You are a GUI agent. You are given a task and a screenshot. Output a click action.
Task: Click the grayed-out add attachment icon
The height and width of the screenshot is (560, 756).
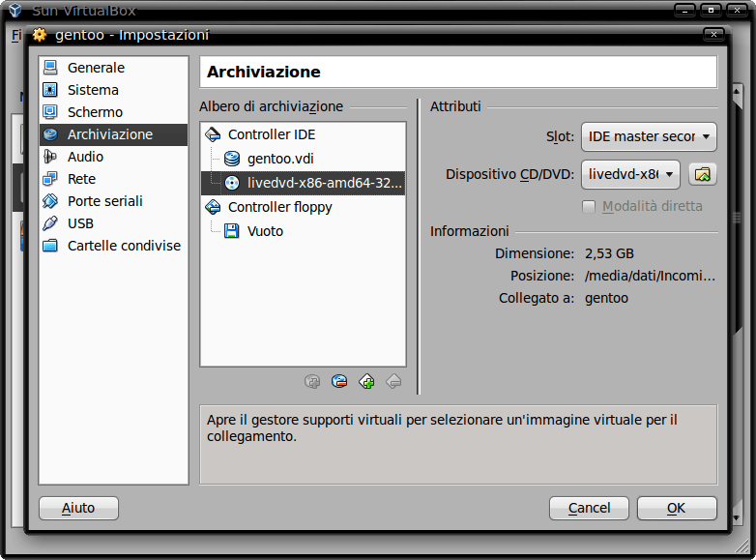point(311,381)
